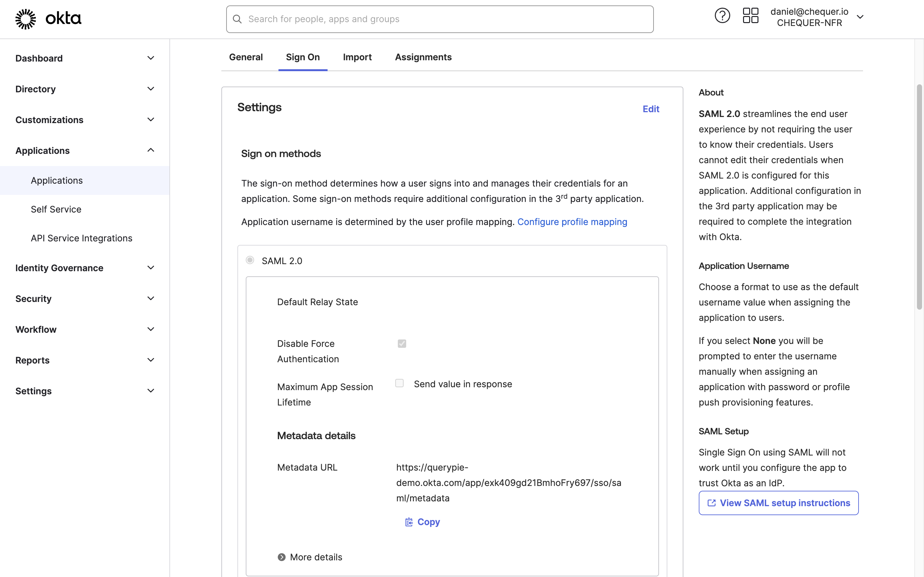Click the copy icon next to Metadata URL
Viewport: 924px width, 577px height.
[x=409, y=522]
